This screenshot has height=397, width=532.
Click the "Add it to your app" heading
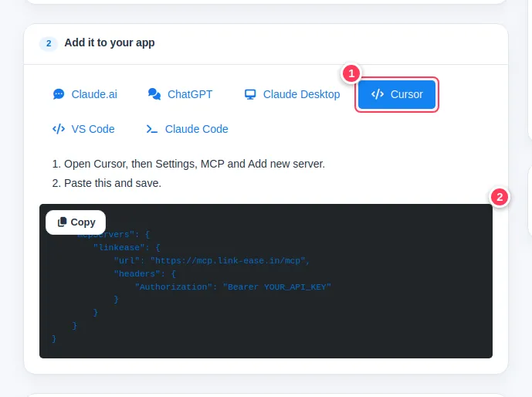coord(110,42)
